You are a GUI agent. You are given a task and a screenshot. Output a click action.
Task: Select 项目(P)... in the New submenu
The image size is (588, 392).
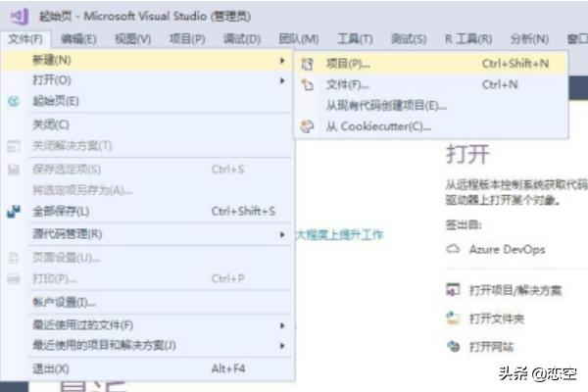pos(431,64)
